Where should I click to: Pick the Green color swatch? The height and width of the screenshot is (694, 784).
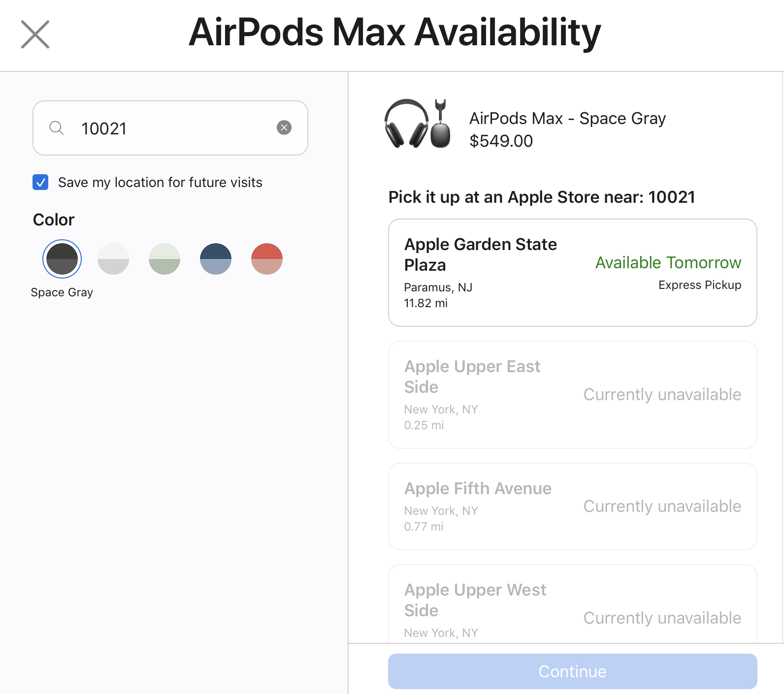[164, 259]
